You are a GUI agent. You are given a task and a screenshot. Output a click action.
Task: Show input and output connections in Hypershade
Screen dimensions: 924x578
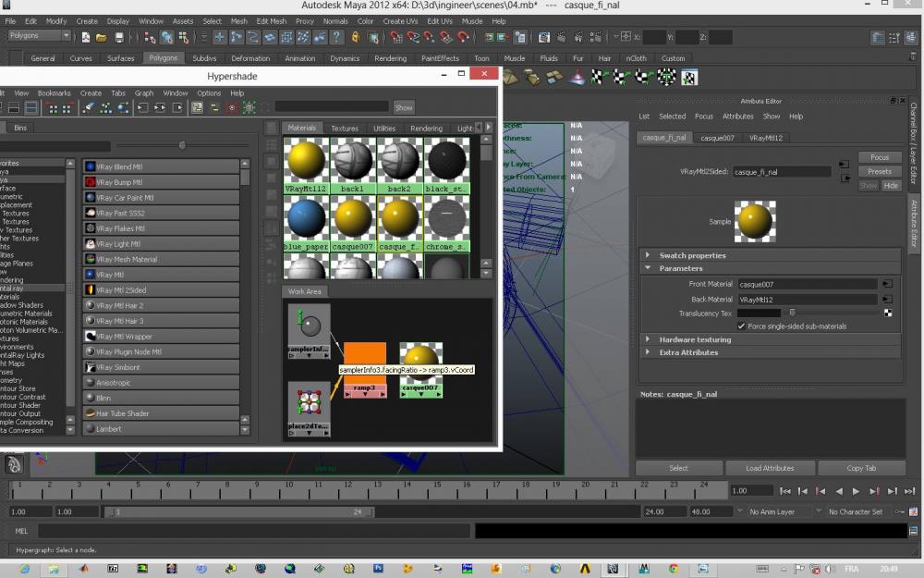tap(160, 108)
